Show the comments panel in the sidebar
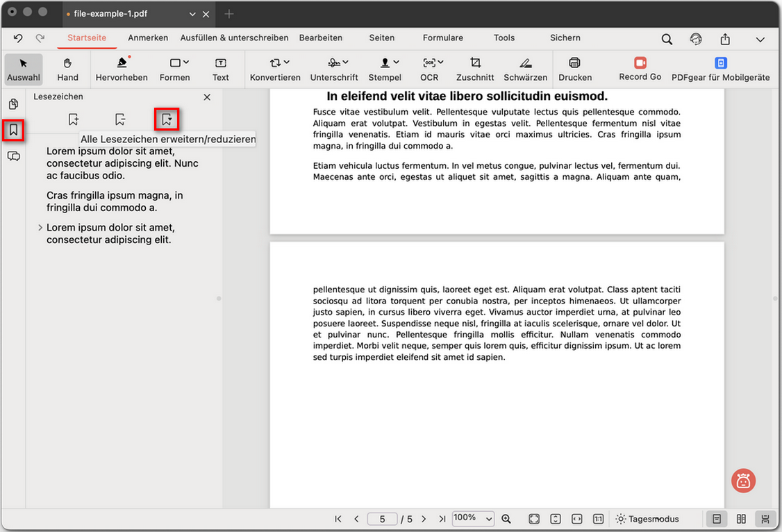The height and width of the screenshot is (532, 782). click(13, 156)
